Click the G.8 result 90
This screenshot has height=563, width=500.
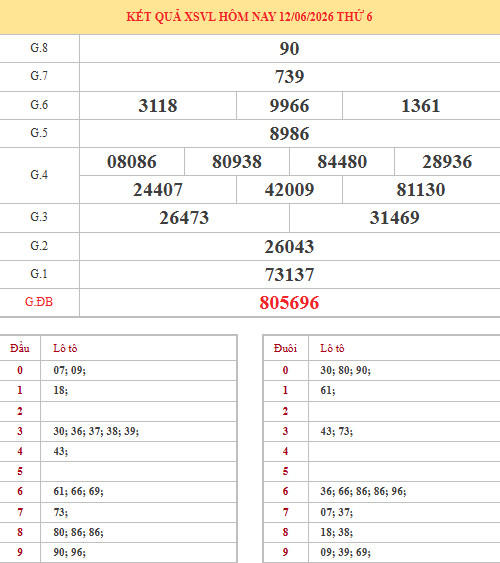pyautogui.click(x=289, y=48)
